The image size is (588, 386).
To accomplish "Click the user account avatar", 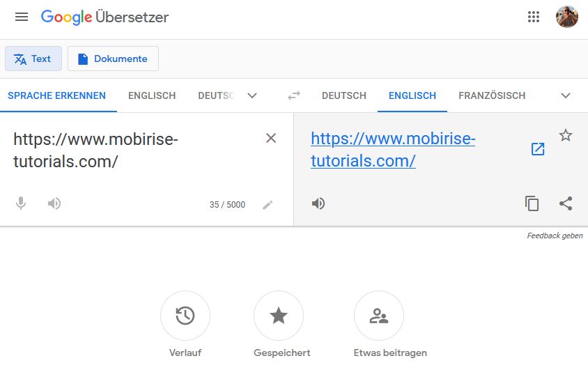I will coord(566,17).
